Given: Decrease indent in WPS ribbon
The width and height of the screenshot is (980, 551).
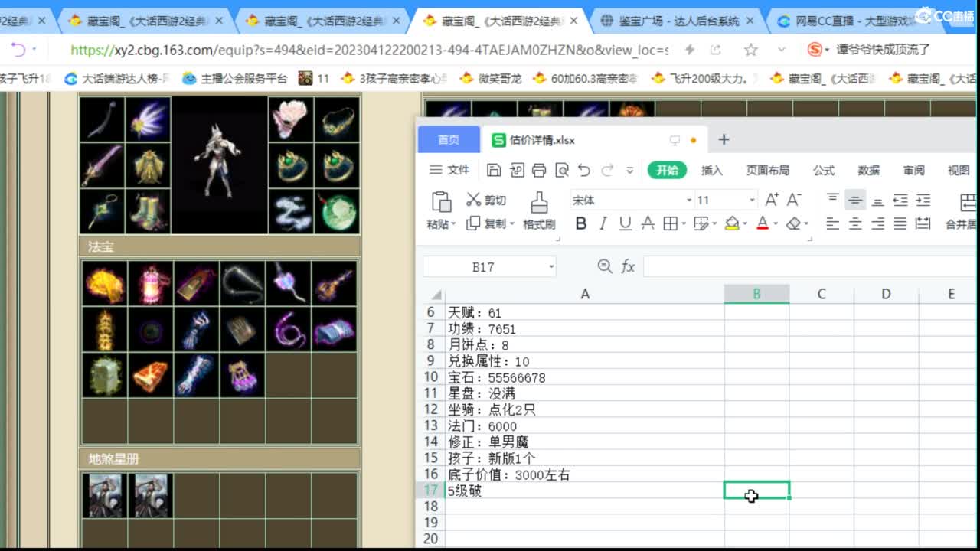Looking at the screenshot, I should 900,200.
